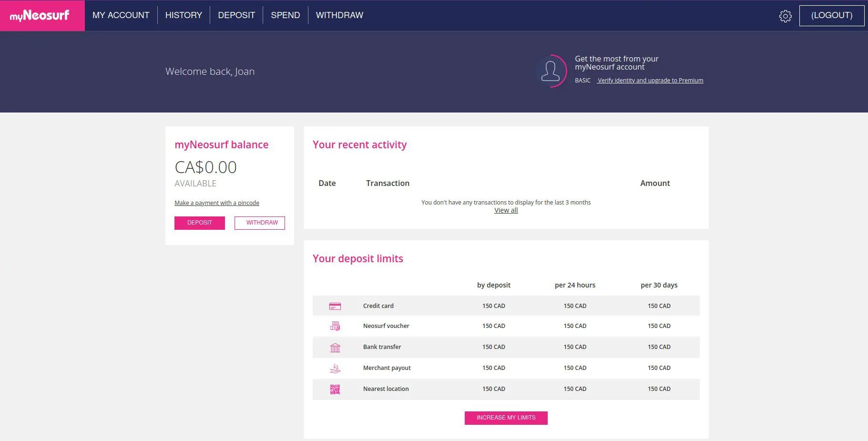Open the WITHDRAW menu item in navigation
868x441 pixels.
coord(339,15)
